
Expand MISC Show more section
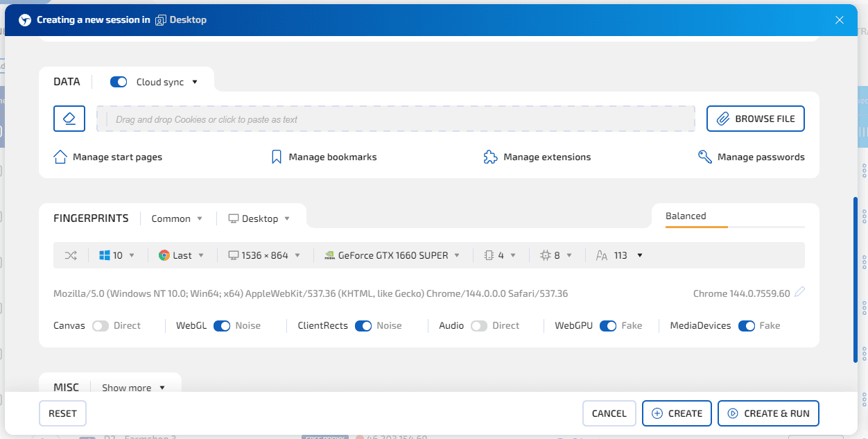pyautogui.click(x=134, y=388)
